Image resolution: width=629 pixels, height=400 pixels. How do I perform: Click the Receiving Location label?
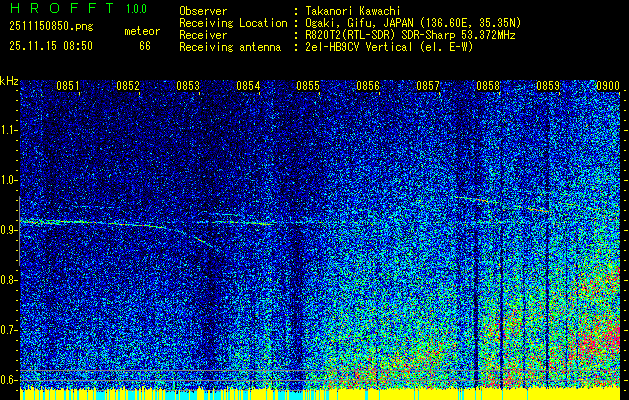[233, 23]
